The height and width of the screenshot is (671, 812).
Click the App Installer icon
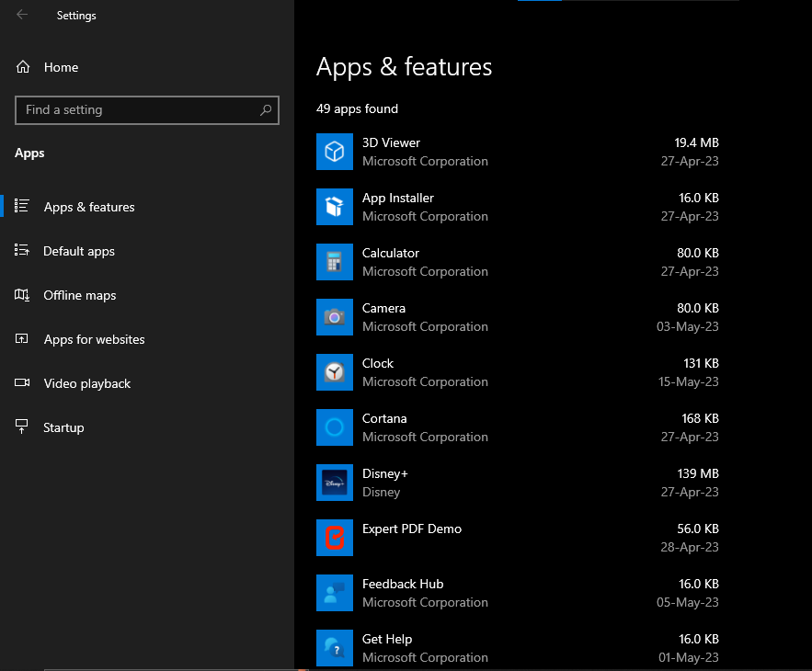click(335, 207)
